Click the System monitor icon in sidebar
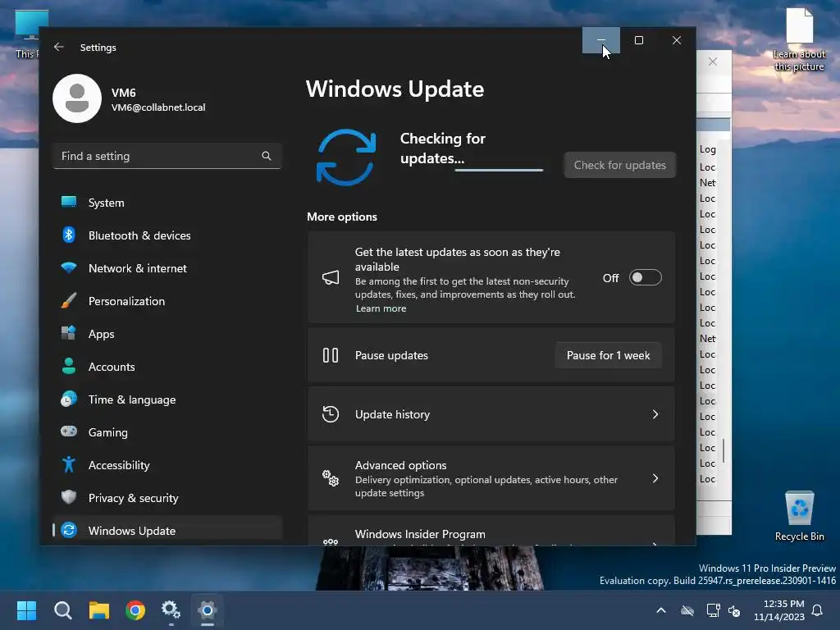The height and width of the screenshot is (630, 840). click(69, 202)
